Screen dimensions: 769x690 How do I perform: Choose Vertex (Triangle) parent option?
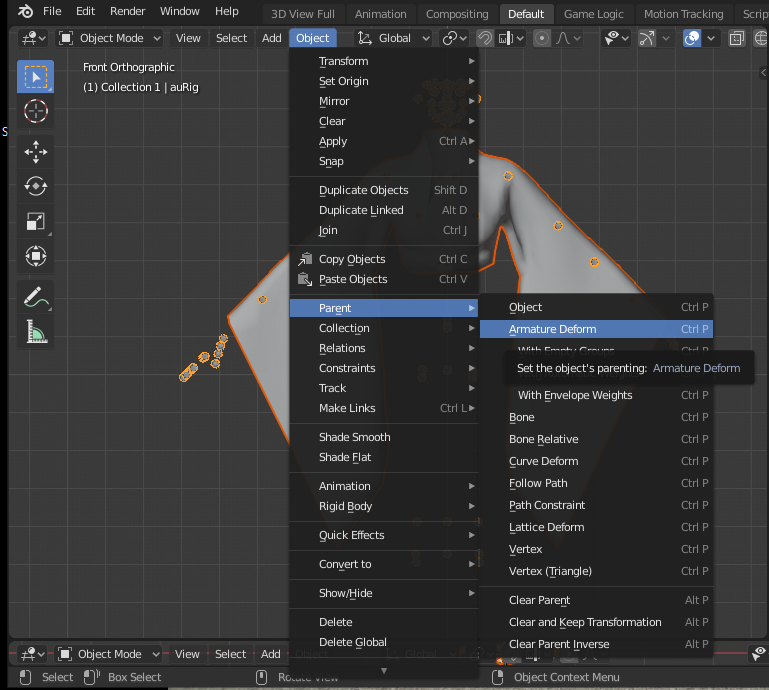click(x=596, y=571)
